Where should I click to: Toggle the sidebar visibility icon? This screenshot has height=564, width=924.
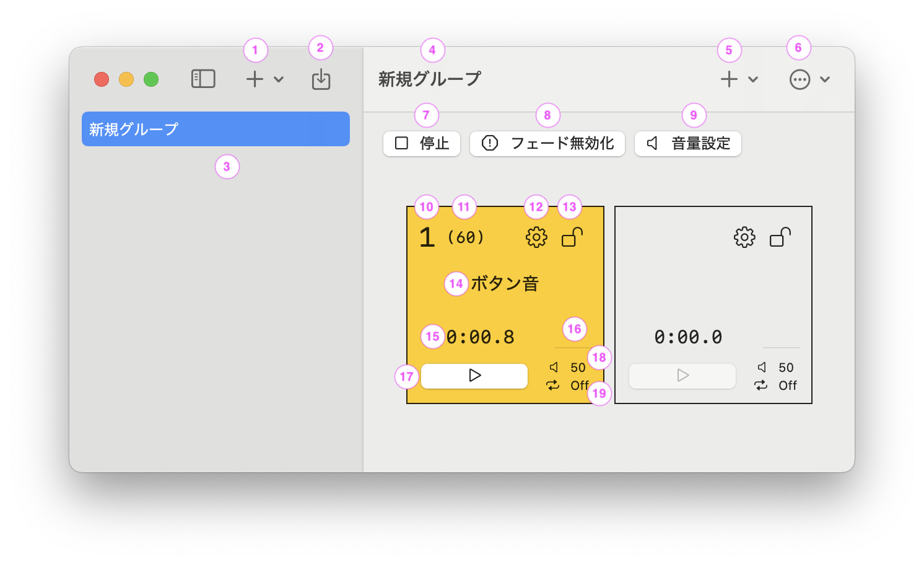coord(203,79)
